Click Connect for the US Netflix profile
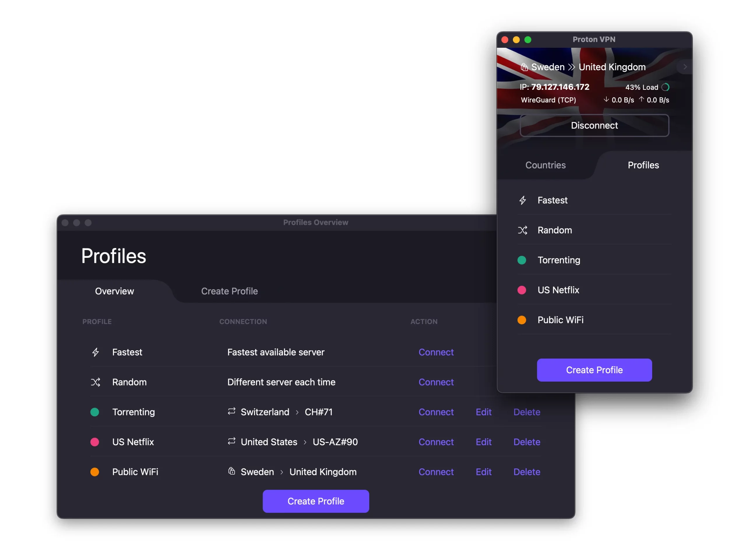 pyautogui.click(x=436, y=441)
